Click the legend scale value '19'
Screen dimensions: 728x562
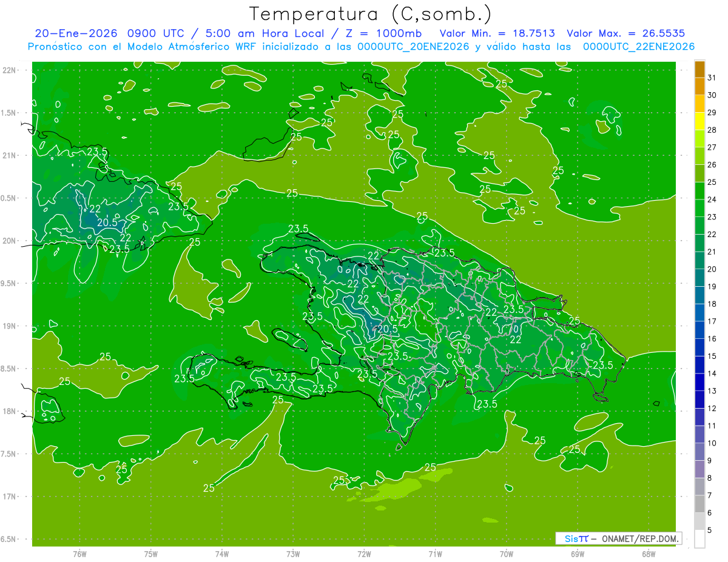(712, 287)
